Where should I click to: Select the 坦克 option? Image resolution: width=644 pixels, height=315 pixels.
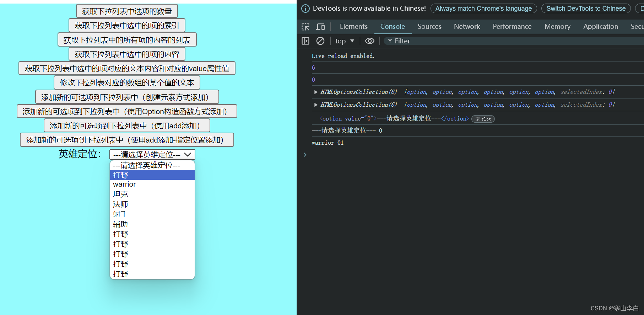pyautogui.click(x=152, y=194)
